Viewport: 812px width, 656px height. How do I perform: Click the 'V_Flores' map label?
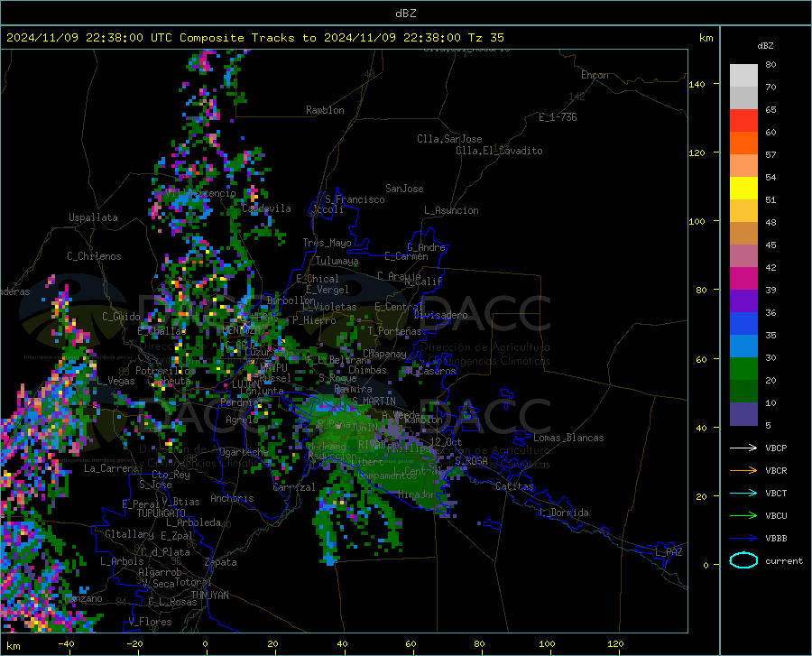click(150, 622)
